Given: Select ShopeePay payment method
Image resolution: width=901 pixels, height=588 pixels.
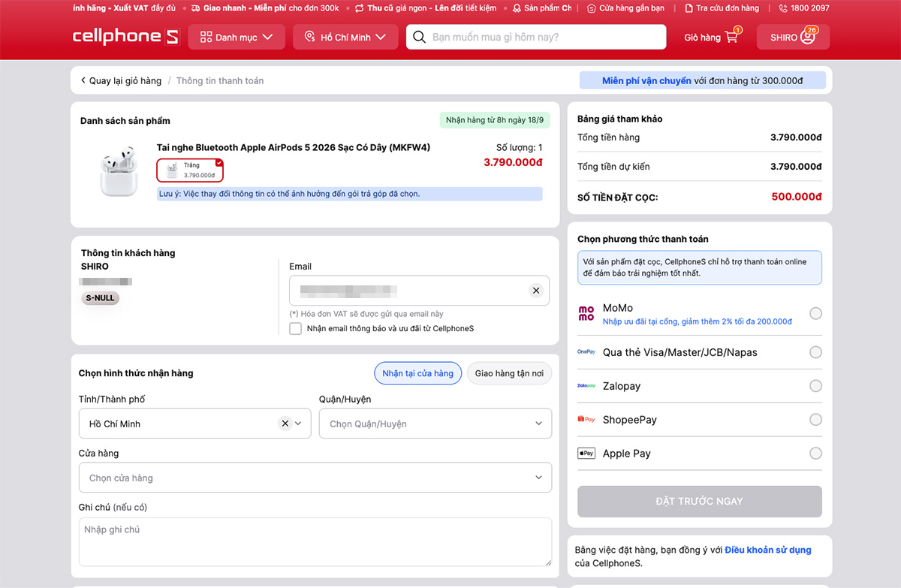Looking at the screenshot, I should pyautogui.click(x=815, y=420).
